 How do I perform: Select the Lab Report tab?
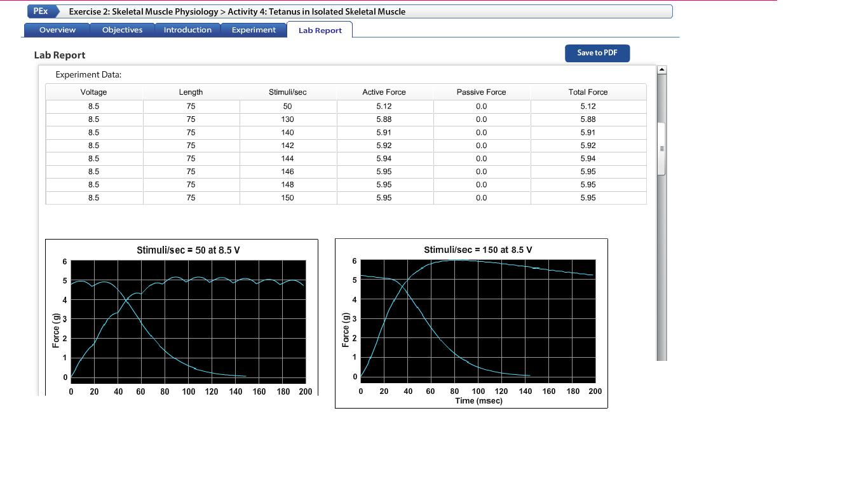coord(320,30)
